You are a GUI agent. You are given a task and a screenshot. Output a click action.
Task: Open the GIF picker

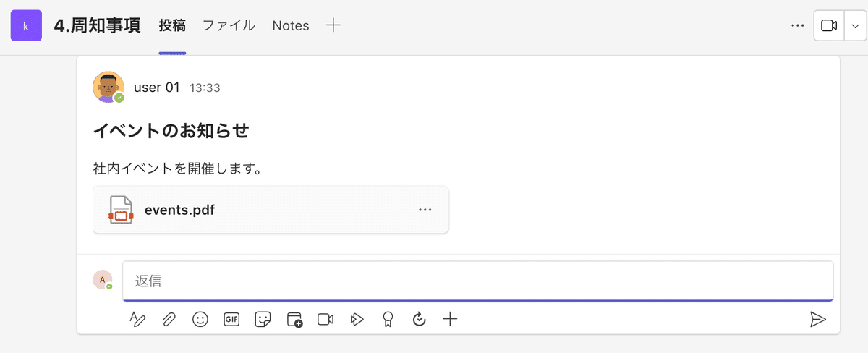(x=231, y=319)
